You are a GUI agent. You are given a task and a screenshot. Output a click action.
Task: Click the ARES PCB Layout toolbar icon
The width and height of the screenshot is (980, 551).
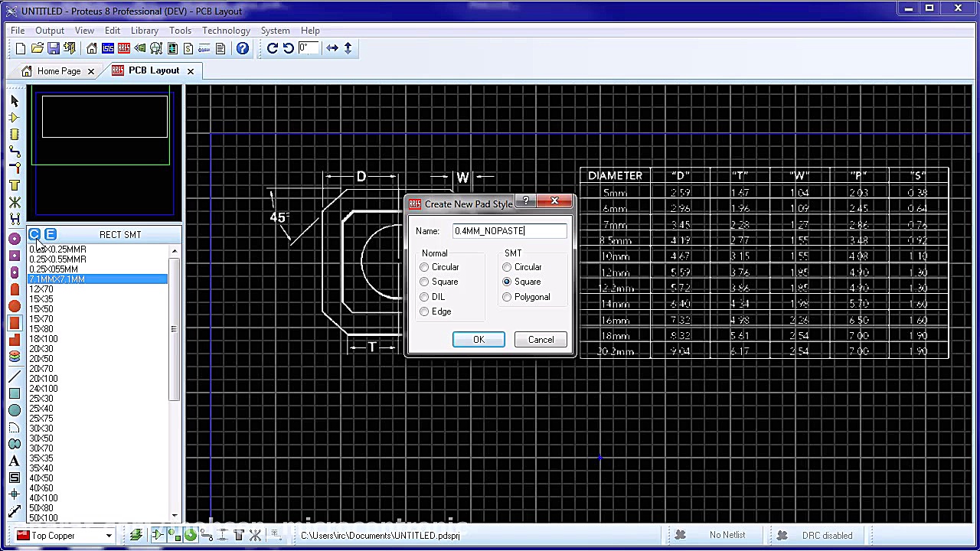point(124,48)
